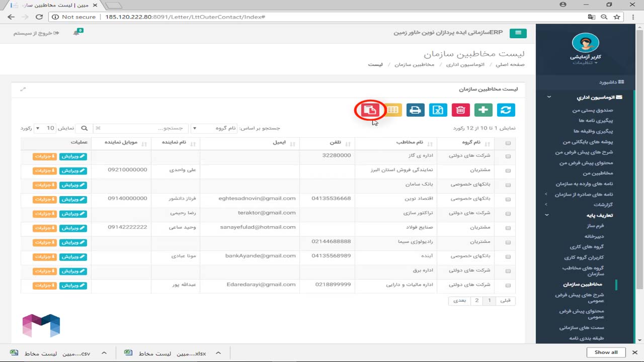Bookmark page with star icon
This screenshot has height=362, width=644.
tap(617, 17)
